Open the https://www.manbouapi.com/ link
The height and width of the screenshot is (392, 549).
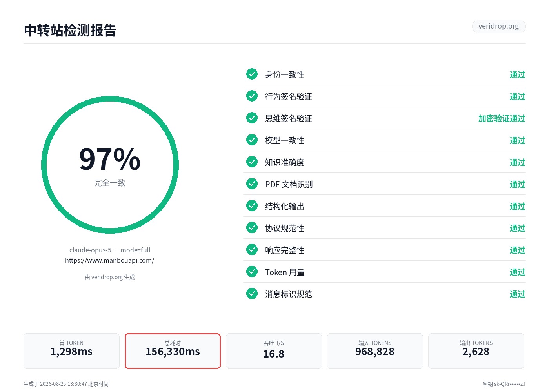(x=109, y=260)
